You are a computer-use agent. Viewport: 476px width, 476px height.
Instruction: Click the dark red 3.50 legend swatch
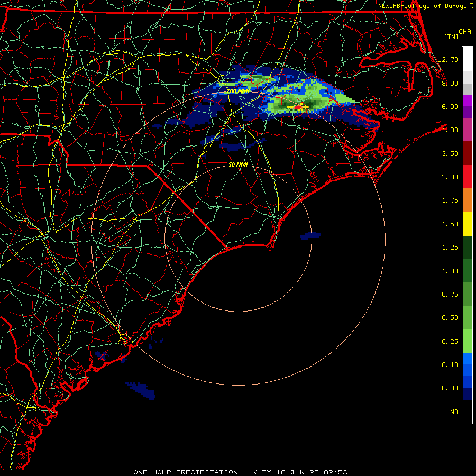(x=467, y=153)
